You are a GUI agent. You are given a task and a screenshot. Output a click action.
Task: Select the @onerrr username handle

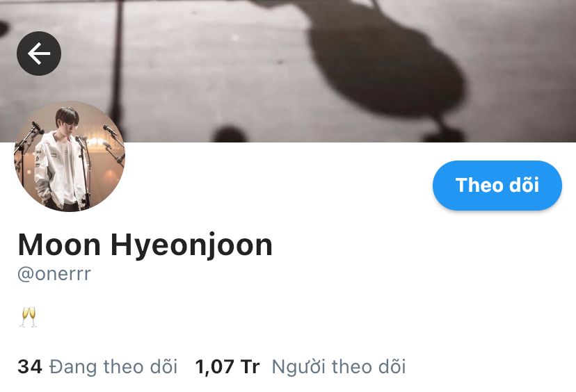click(54, 273)
